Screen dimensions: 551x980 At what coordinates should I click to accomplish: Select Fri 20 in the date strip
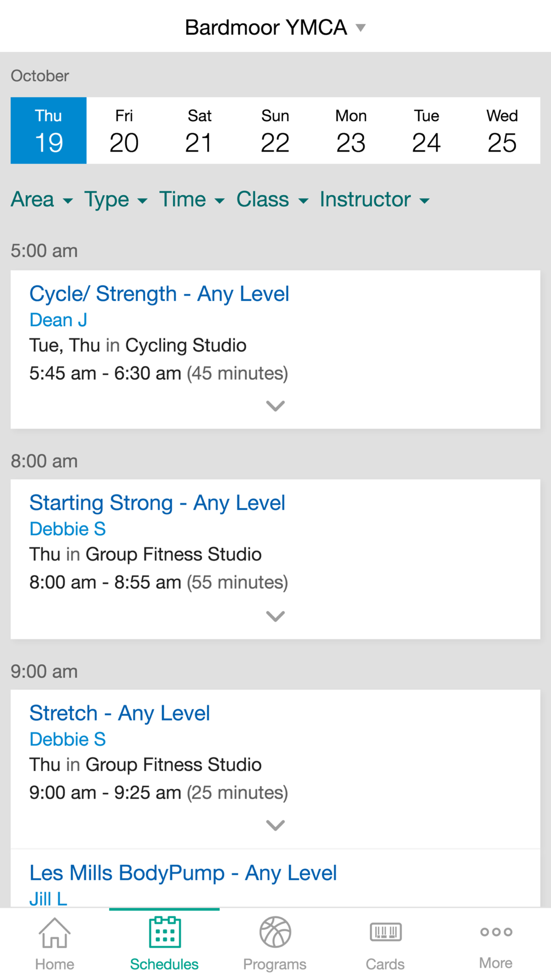124,131
